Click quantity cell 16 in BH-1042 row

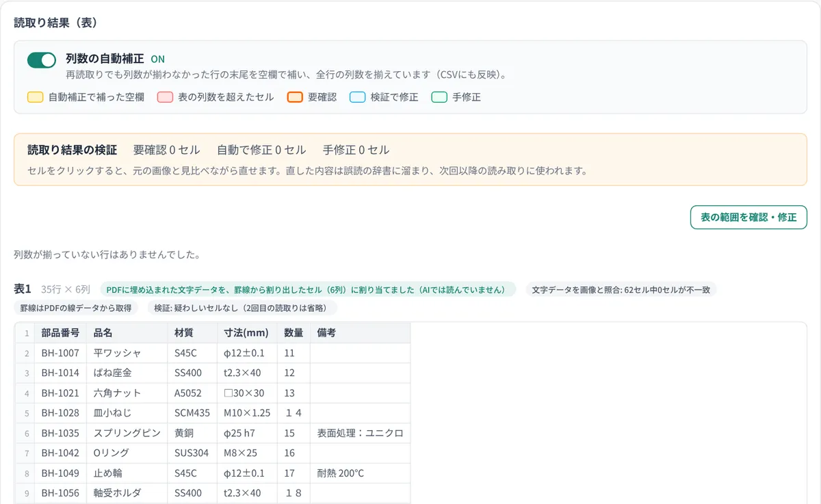pos(294,453)
